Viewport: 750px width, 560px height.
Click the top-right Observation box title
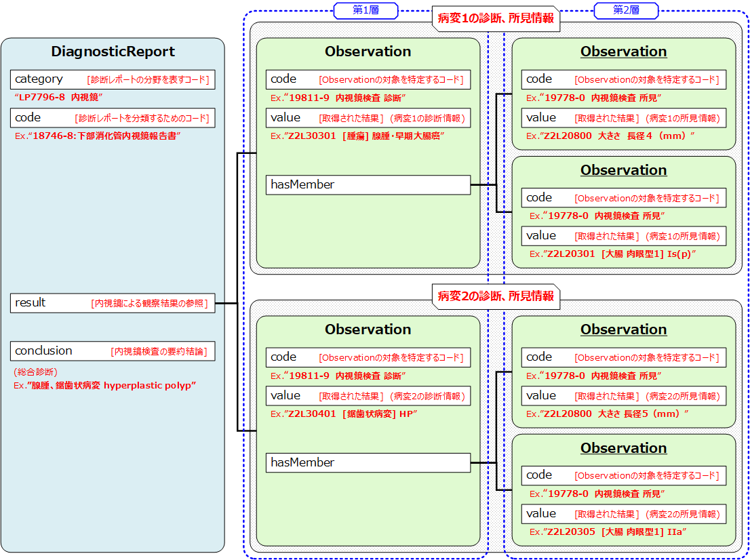(x=623, y=52)
